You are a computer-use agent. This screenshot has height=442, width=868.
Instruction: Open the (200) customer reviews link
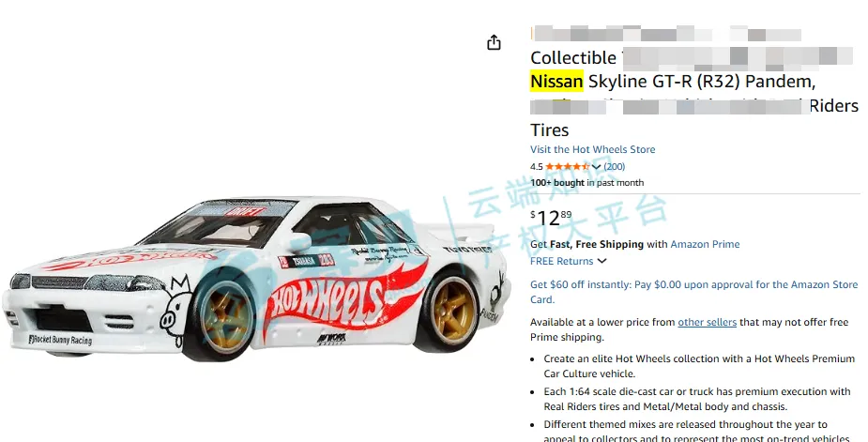[615, 166]
